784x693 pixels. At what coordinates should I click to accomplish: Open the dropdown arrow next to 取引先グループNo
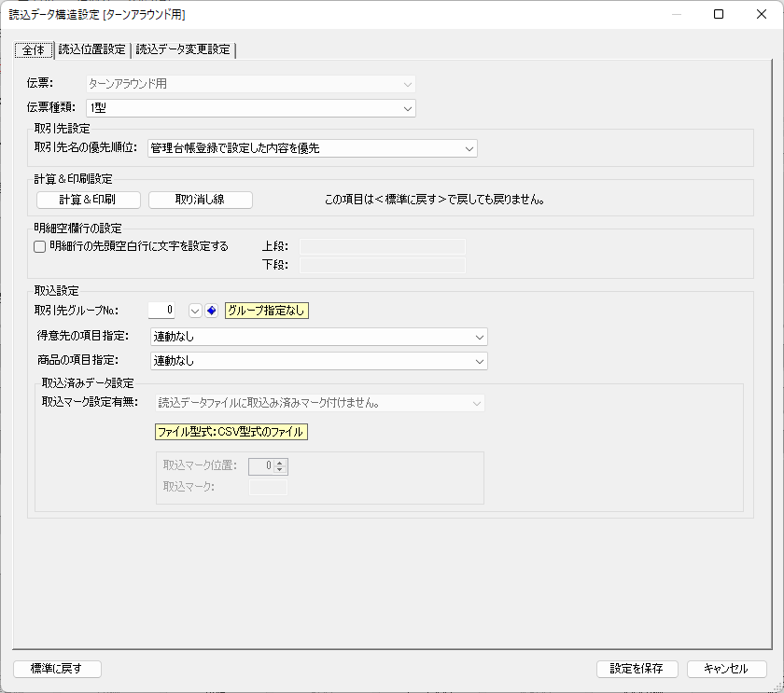click(x=197, y=308)
